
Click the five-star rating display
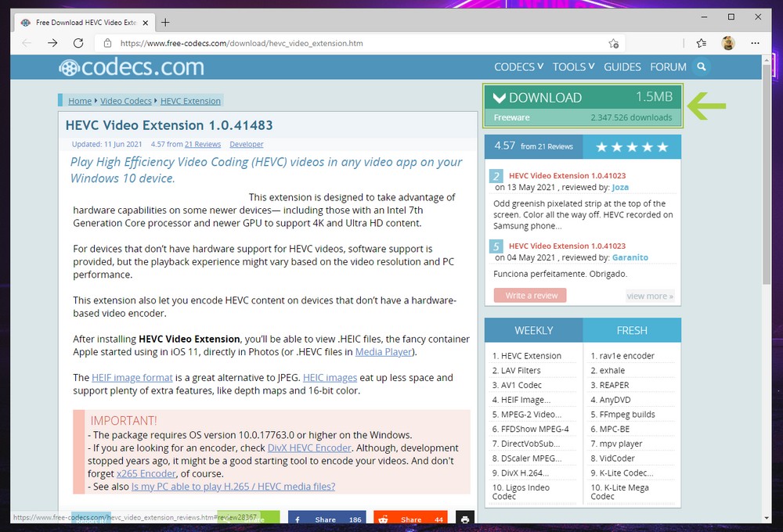click(x=632, y=147)
